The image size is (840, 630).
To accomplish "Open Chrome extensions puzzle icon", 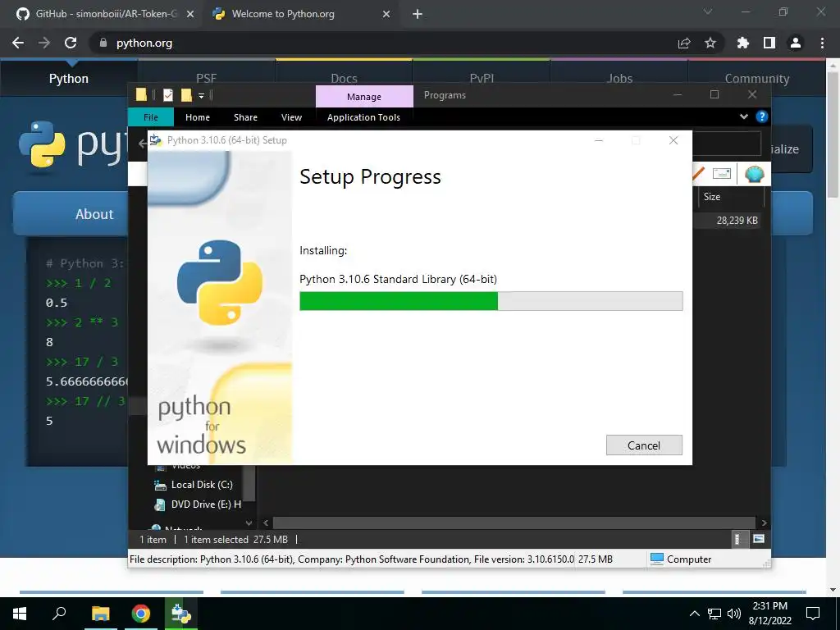I will click(x=742, y=43).
